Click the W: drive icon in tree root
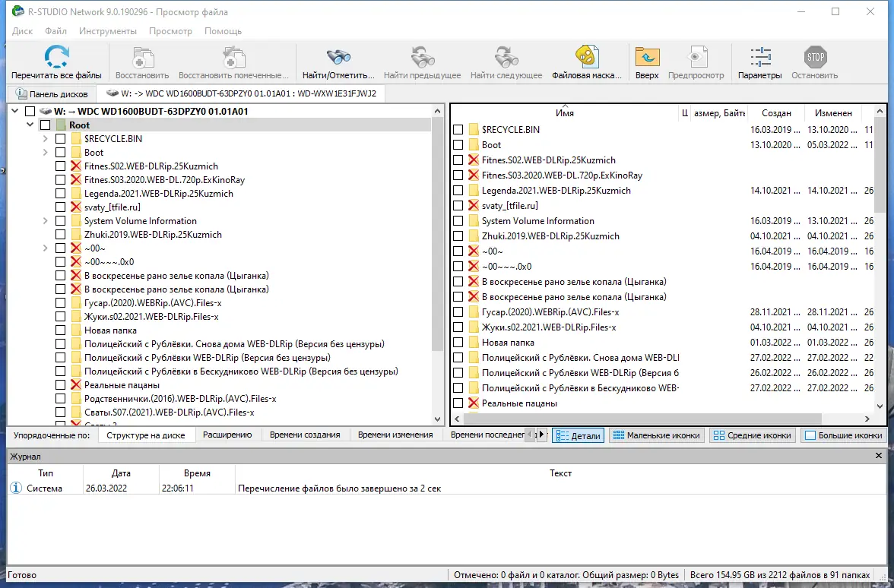 [x=46, y=111]
